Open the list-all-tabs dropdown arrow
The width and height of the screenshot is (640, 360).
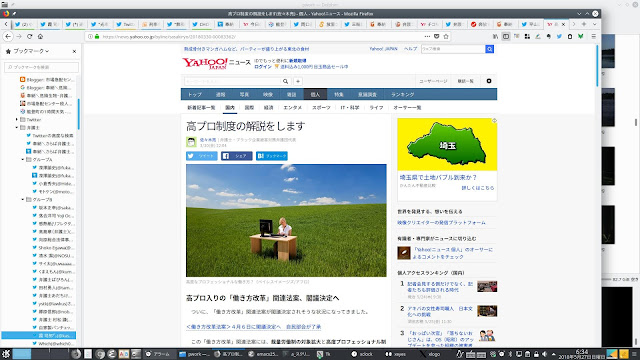click(x=594, y=24)
